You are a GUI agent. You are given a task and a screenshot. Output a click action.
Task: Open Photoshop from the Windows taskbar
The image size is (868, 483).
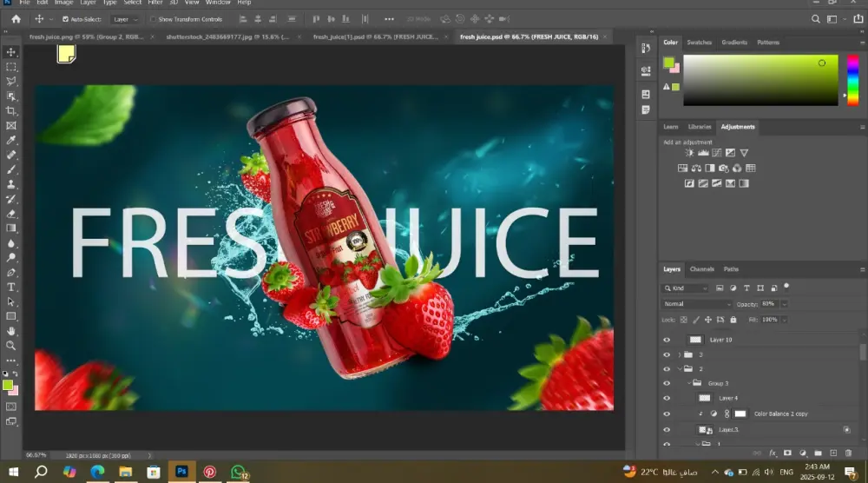181,472
